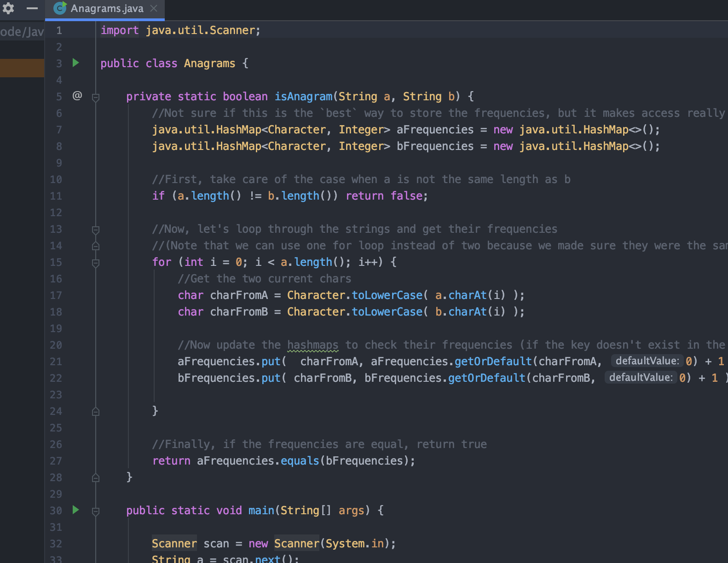Collapse the for loop at line 15
The width and height of the screenshot is (728, 563).
tap(96, 263)
